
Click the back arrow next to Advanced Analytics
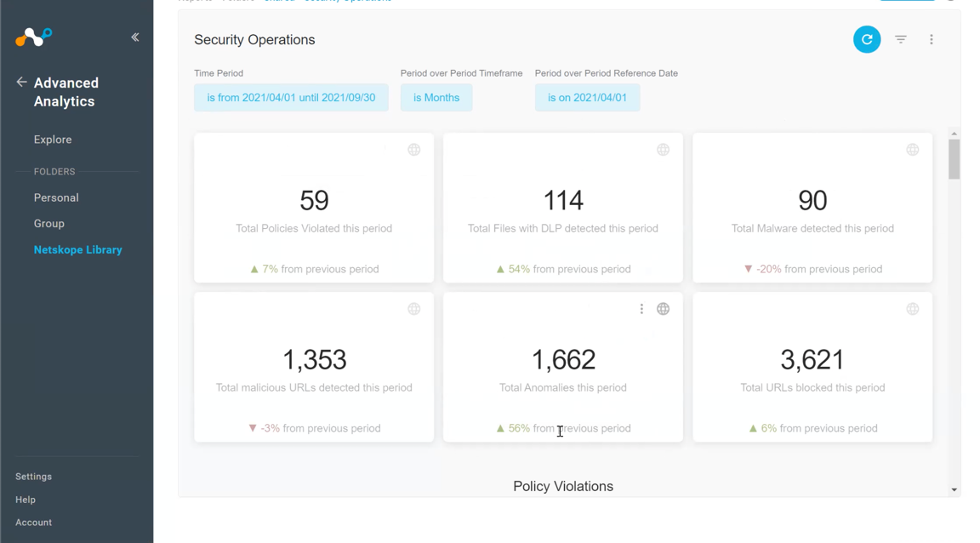(21, 82)
